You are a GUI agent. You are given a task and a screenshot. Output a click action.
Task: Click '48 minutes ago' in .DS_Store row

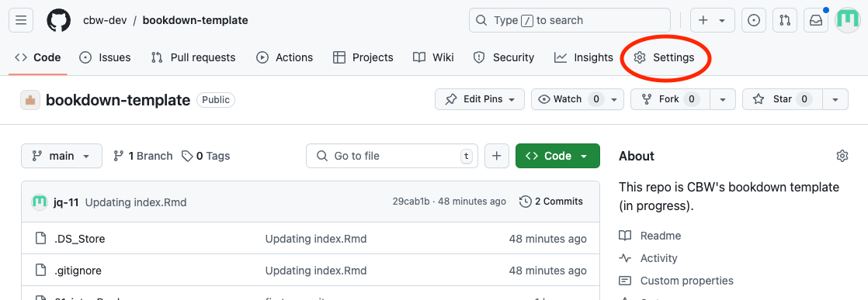click(x=547, y=239)
